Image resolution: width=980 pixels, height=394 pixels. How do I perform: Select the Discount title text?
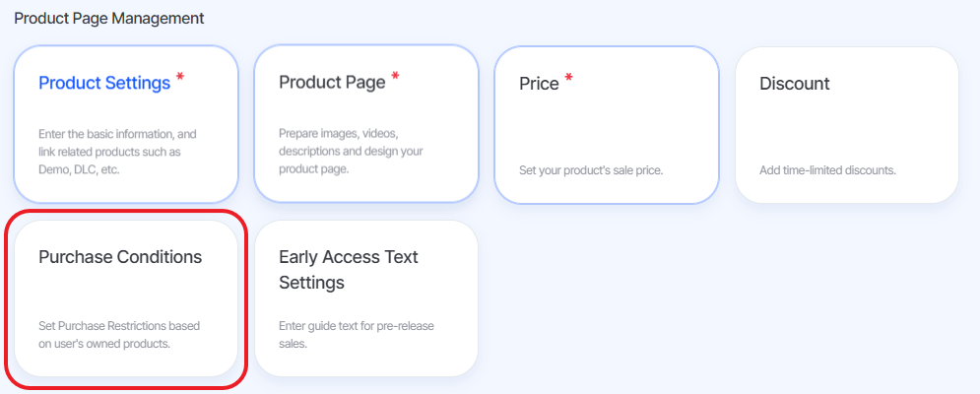795,84
